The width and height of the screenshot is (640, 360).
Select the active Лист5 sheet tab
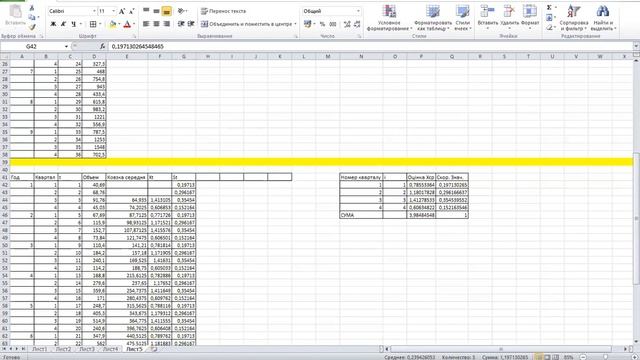134,349
